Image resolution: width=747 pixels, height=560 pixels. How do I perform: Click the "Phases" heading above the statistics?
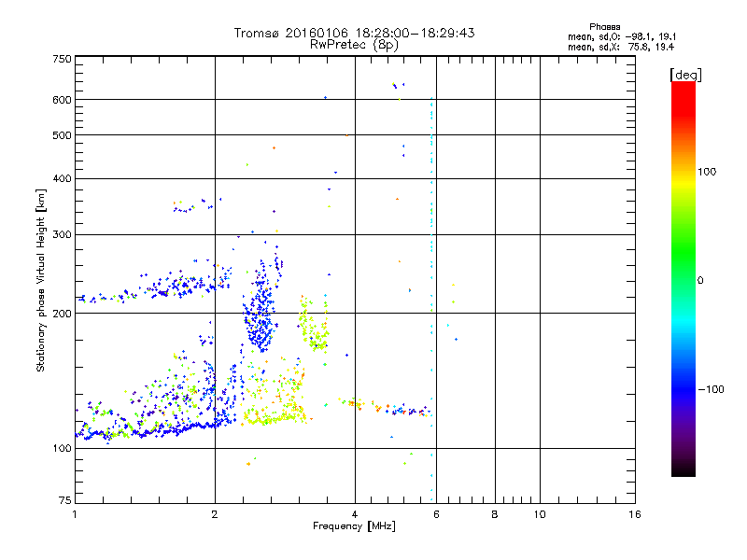click(604, 27)
